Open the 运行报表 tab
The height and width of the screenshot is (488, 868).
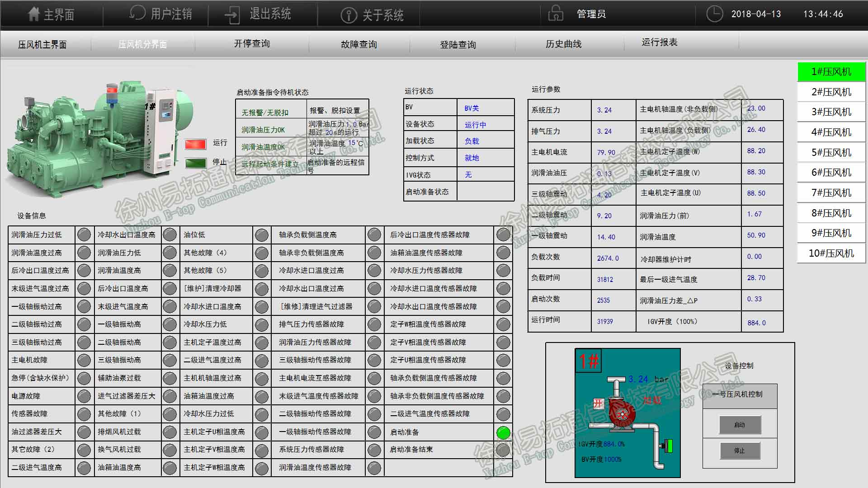click(659, 42)
